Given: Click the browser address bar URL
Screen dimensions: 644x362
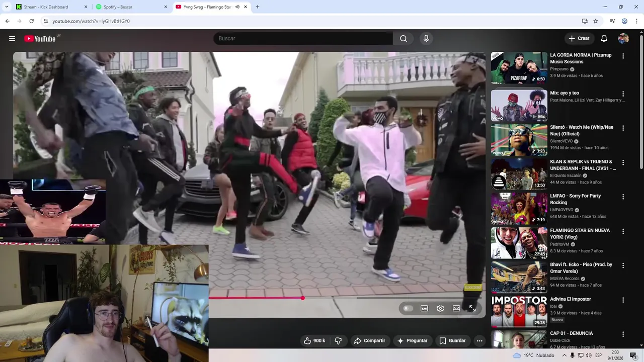Looking at the screenshot, I should [91, 21].
